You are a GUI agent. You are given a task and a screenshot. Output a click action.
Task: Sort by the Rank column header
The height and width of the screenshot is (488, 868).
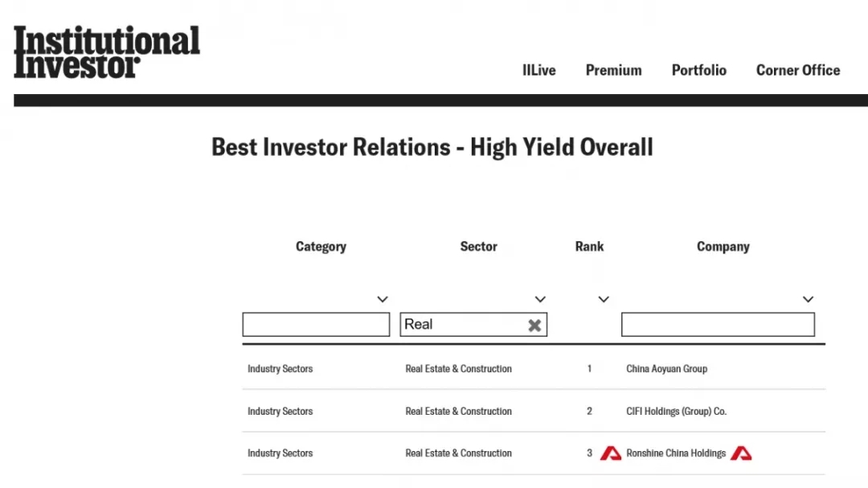pos(589,247)
